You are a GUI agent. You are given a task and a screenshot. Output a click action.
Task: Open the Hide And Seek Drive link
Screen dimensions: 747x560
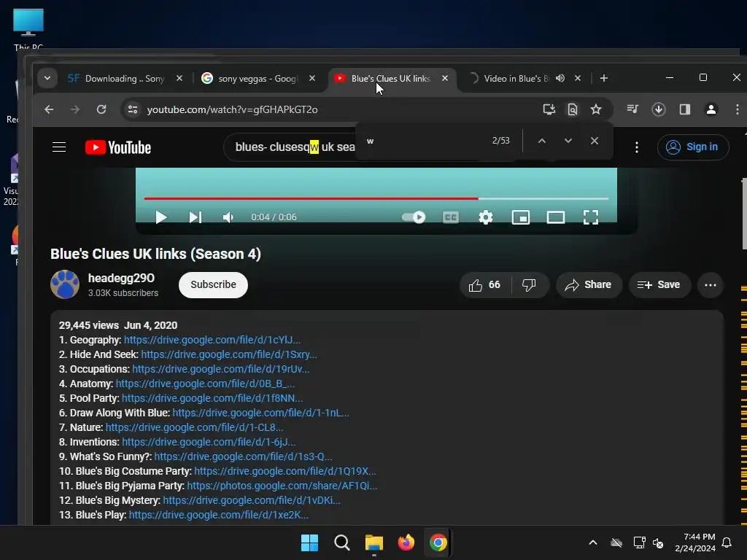click(229, 355)
